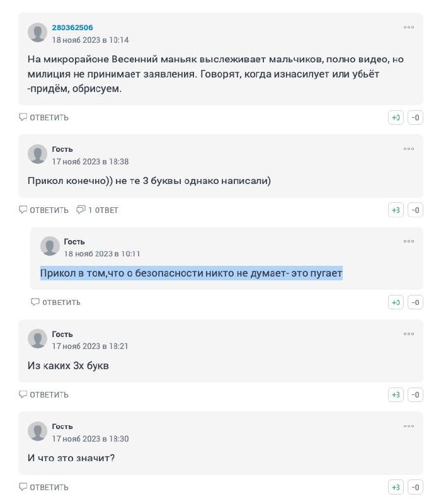Upvote the 'И что это значит?' comment
Screen dimensions: 441x504
pos(396,487)
